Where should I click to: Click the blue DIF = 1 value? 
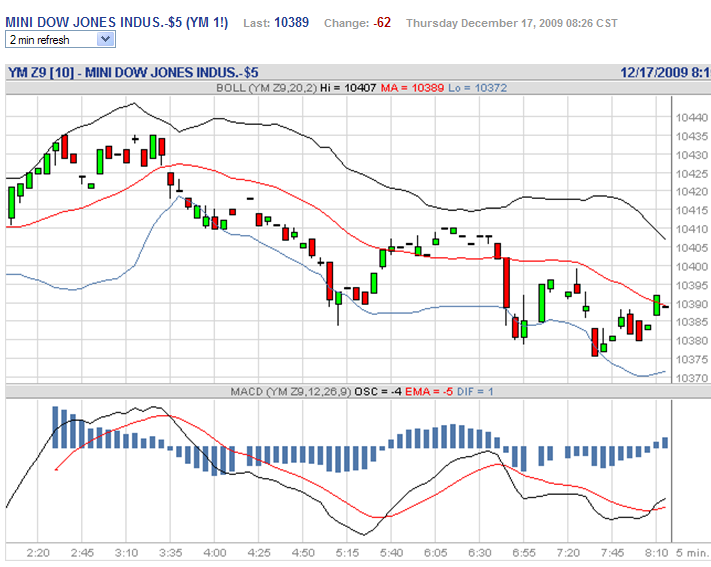[x=475, y=391]
